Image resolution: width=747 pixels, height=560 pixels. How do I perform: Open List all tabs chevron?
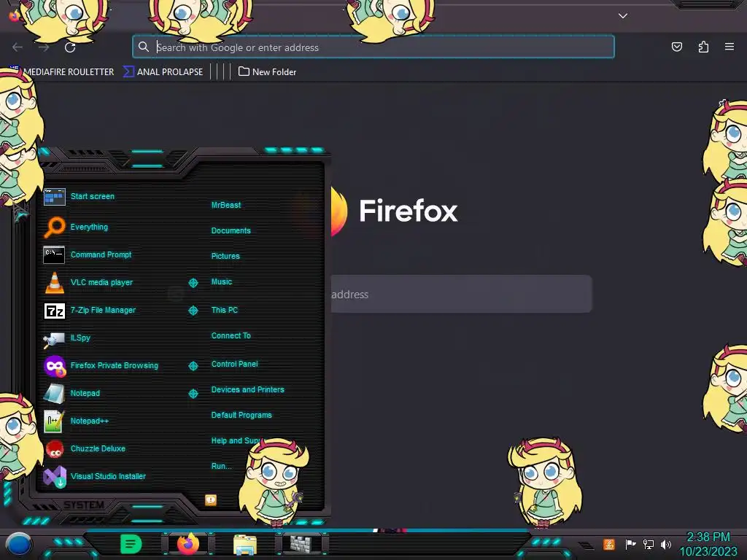pyautogui.click(x=623, y=16)
